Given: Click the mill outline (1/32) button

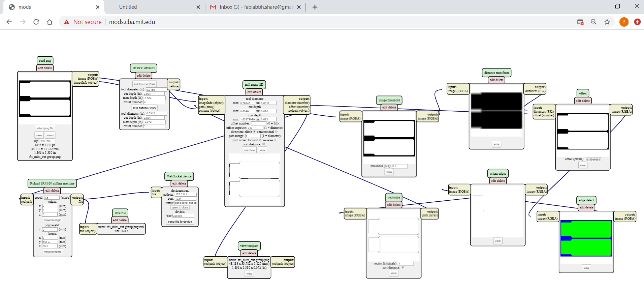Looking at the screenshot, I should click(x=144, y=108).
